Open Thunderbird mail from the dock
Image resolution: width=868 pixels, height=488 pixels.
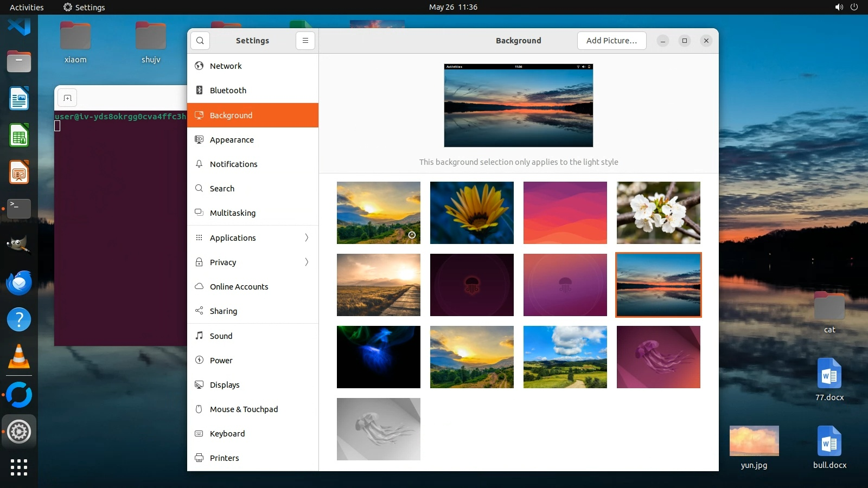pyautogui.click(x=19, y=283)
